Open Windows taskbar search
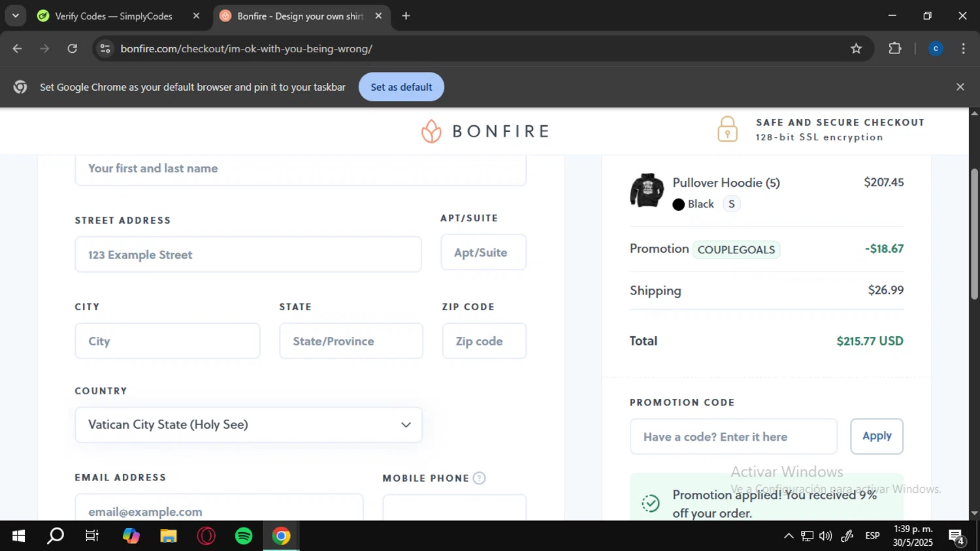The width and height of the screenshot is (980, 551). tap(56, 536)
